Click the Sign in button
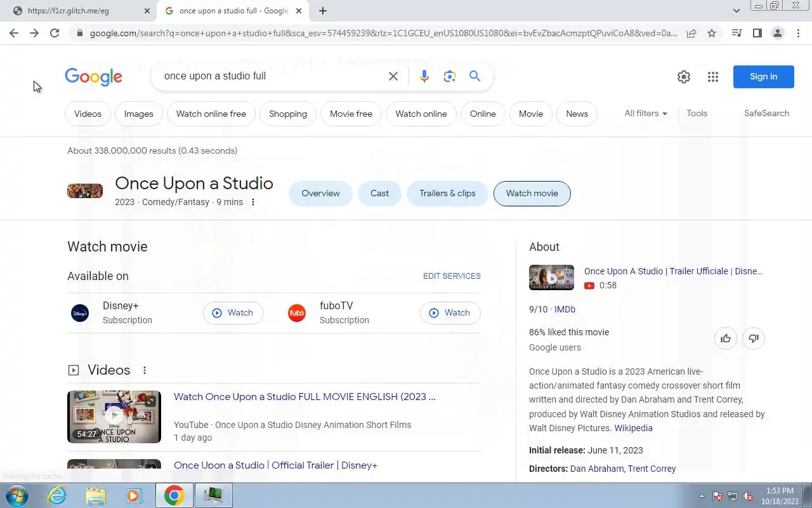Viewport: 812px width, 508px height. point(764,77)
